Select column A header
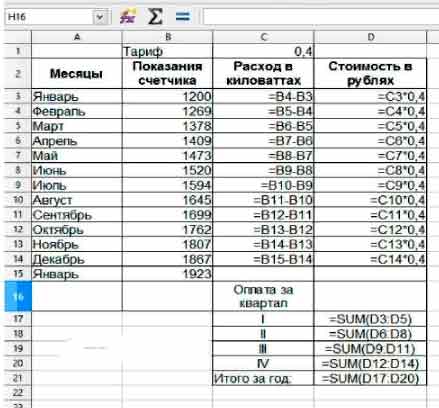The width and height of the screenshot is (439, 408). coord(77,37)
